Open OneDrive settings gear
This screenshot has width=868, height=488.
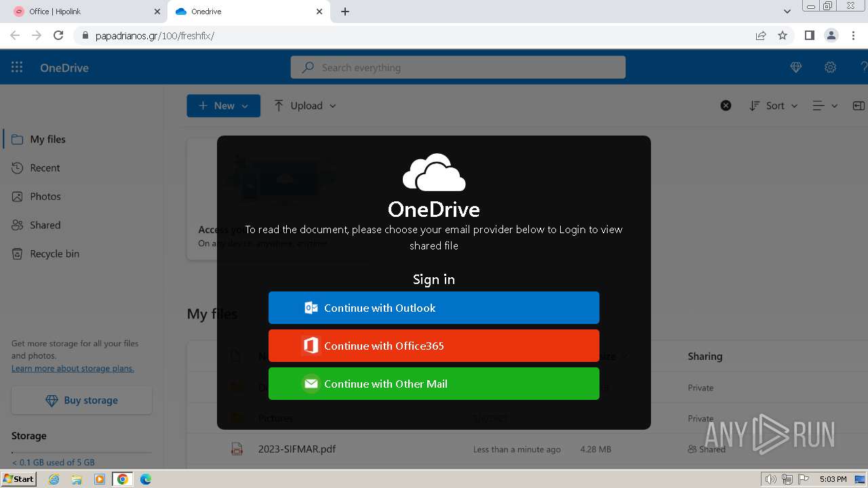830,67
